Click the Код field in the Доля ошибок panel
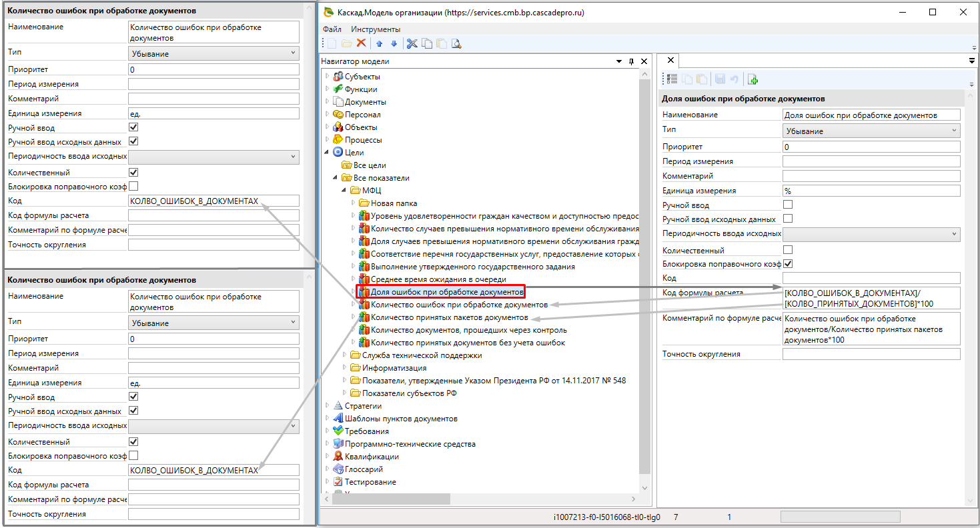 [x=871, y=278]
